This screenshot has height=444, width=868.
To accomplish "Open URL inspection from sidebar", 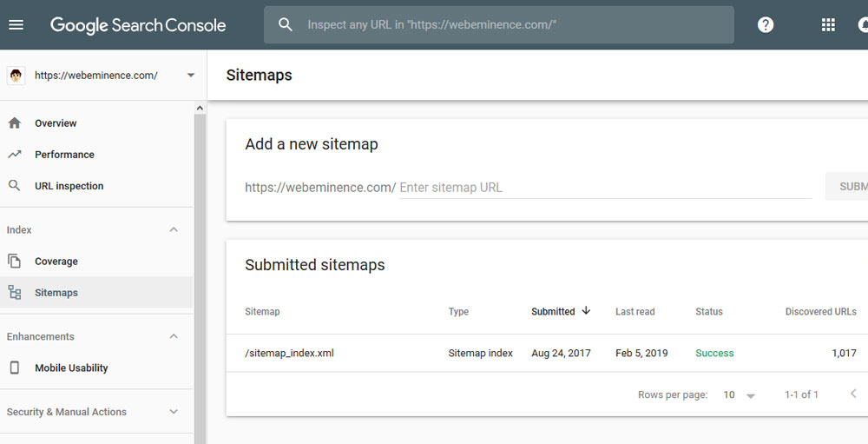I will coord(69,186).
